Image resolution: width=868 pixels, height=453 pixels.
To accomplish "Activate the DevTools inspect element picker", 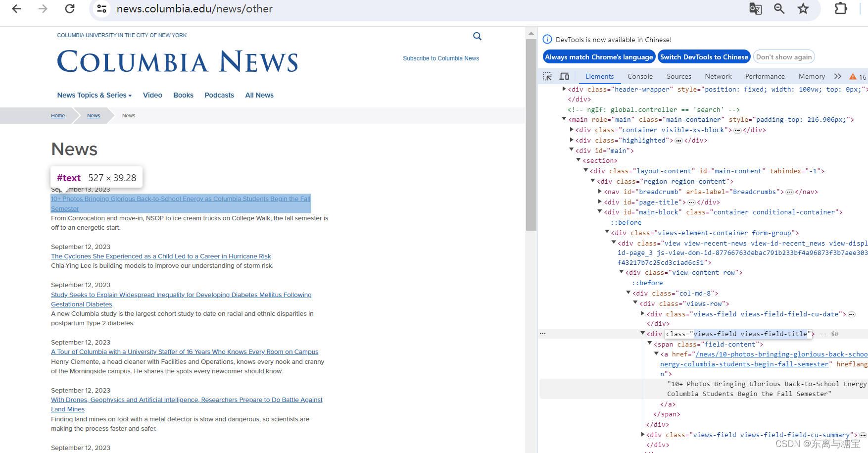I will tap(547, 76).
